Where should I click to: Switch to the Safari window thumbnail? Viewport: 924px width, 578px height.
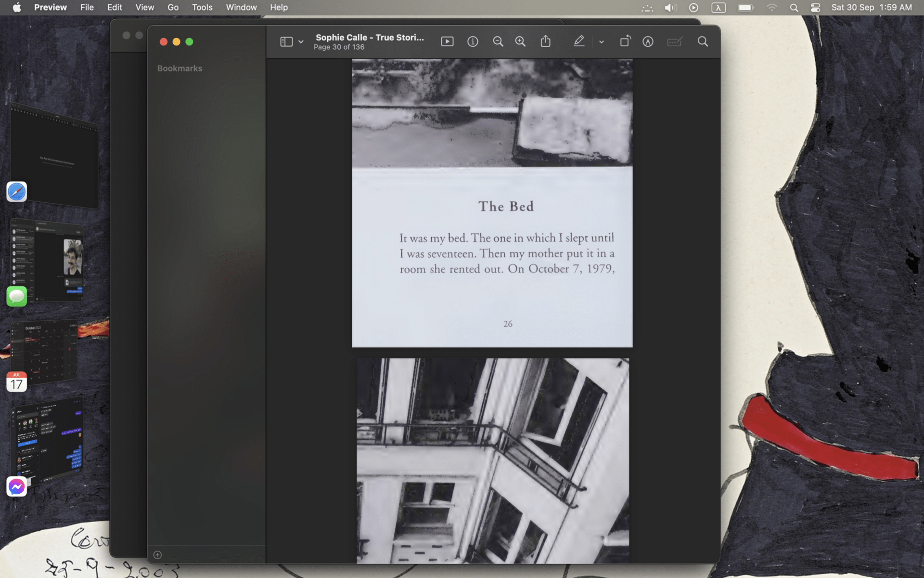pyautogui.click(x=54, y=155)
